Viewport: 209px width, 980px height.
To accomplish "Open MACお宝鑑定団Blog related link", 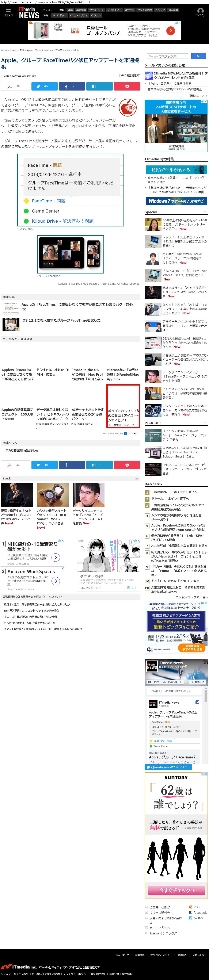I will (22, 450).
